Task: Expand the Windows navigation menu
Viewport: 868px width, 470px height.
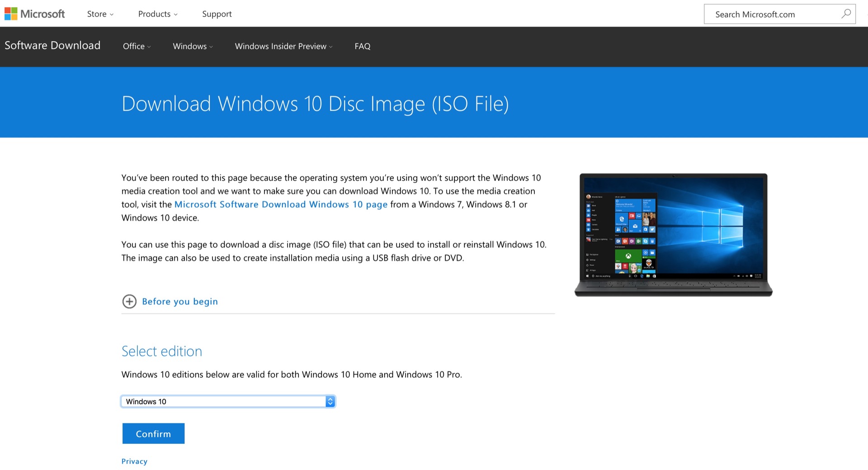Action: click(193, 46)
